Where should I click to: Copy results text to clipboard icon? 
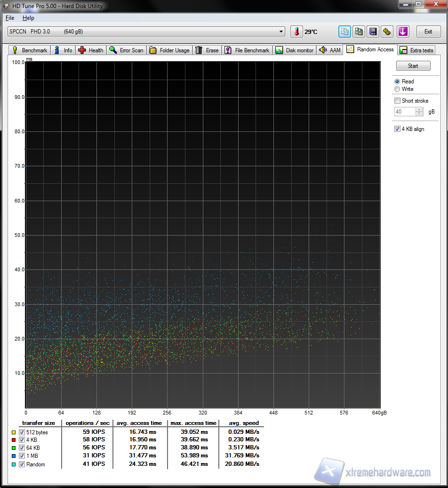(345, 32)
